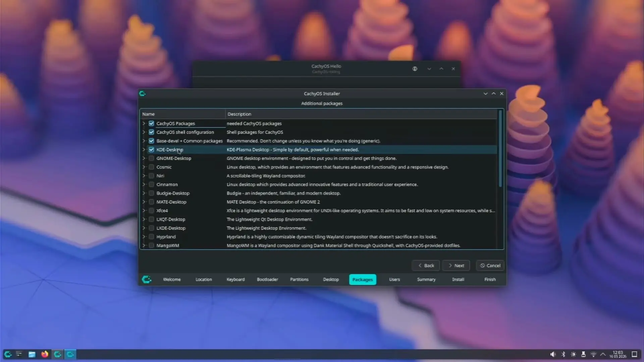Screen dimensions: 644x362
Task: Expand the KDE-Desktop package group
Action: [144, 149]
